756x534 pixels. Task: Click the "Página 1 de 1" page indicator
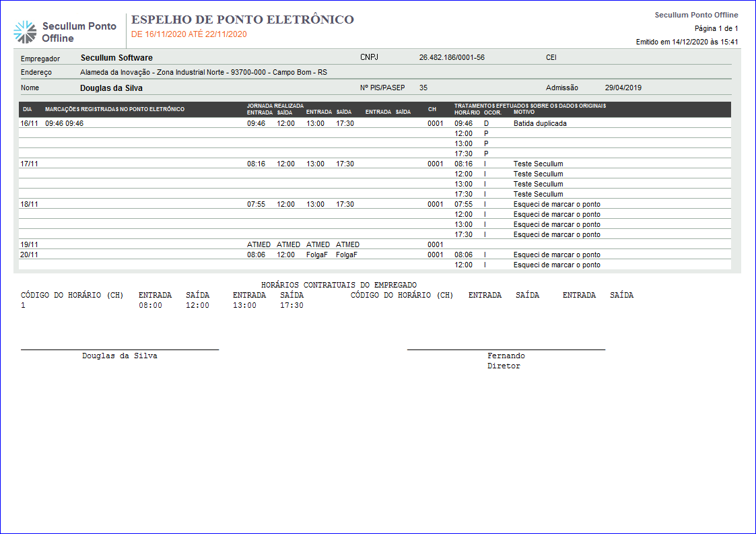coord(716,28)
